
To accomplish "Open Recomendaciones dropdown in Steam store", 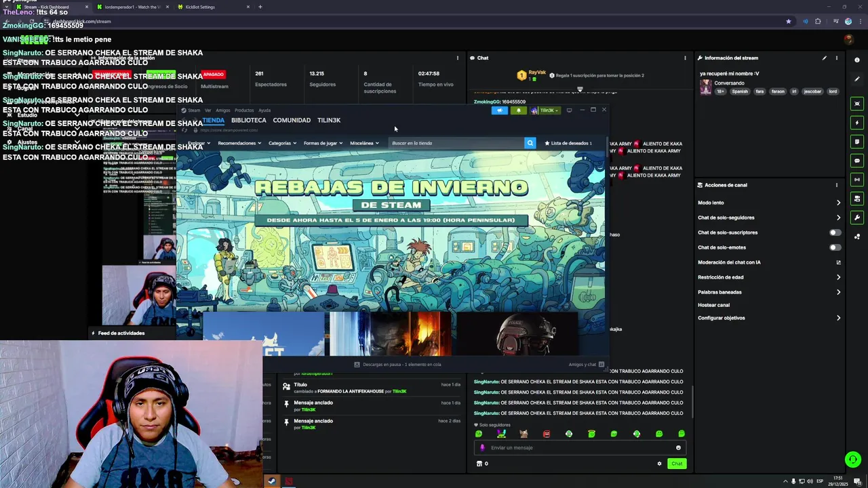I will 239,143.
